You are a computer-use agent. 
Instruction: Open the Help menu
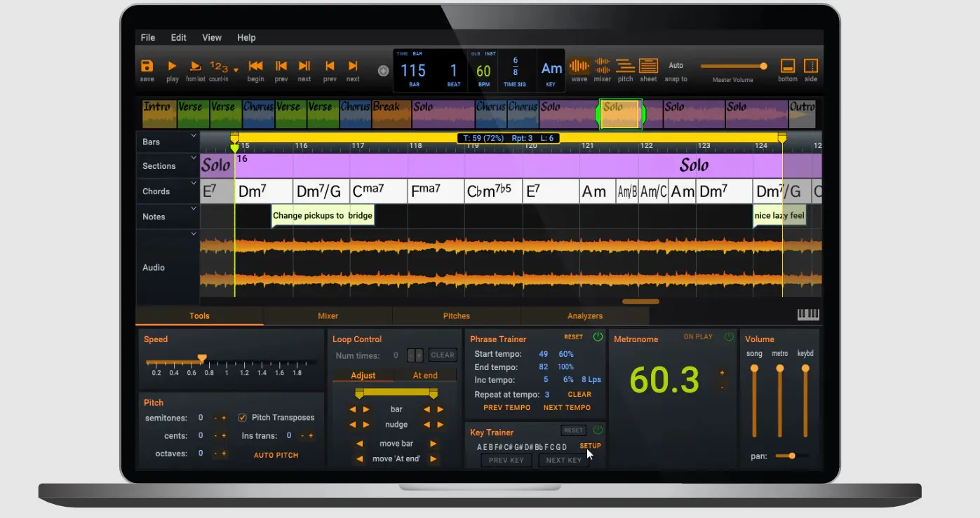(x=246, y=38)
